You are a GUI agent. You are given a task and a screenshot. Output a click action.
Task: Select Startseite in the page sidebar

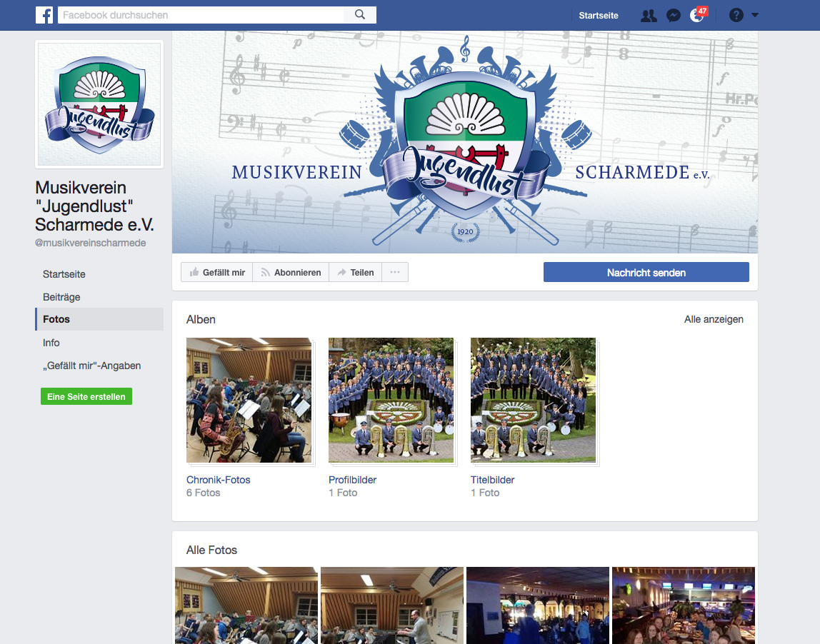tap(64, 274)
